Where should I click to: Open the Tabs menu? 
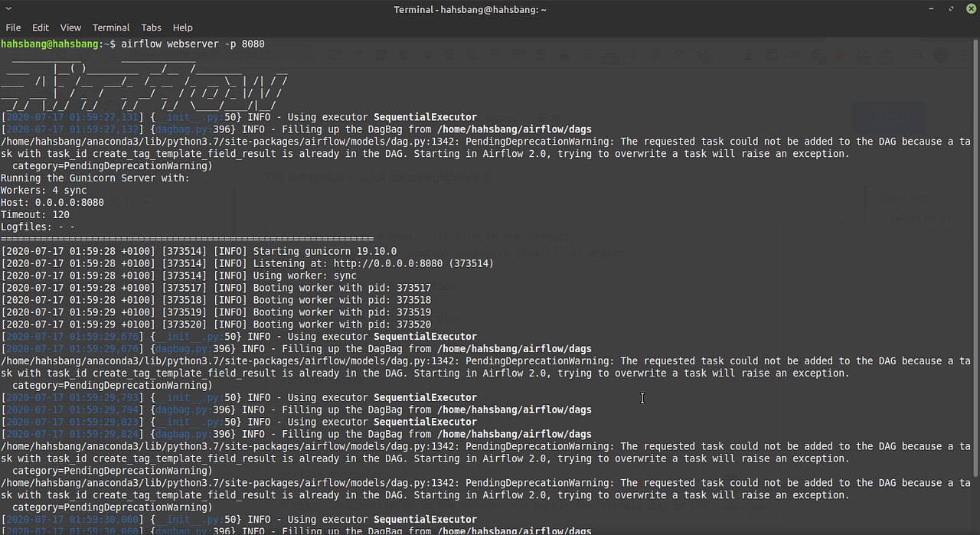click(x=151, y=28)
